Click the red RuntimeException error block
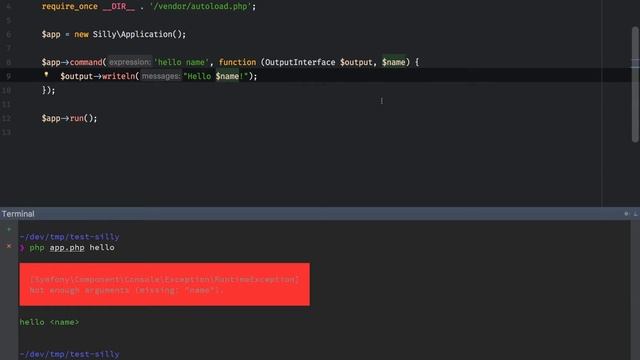 pyautogui.click(x=164, y=284)
